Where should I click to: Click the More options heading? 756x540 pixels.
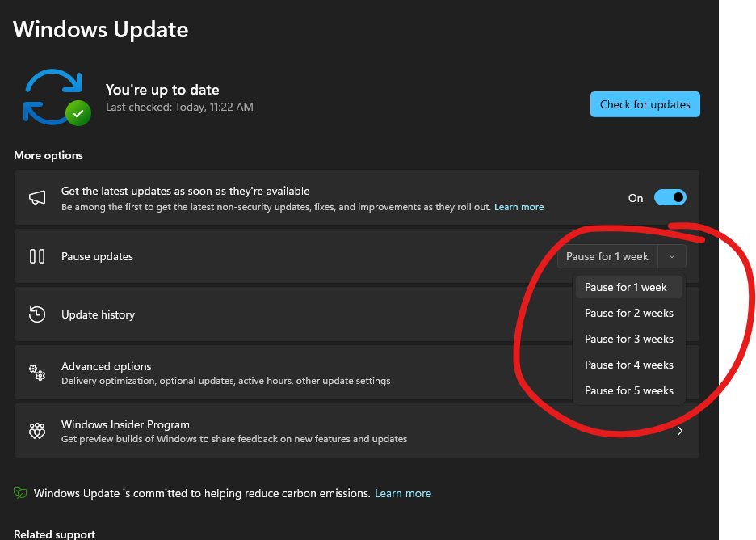point(48,155)
